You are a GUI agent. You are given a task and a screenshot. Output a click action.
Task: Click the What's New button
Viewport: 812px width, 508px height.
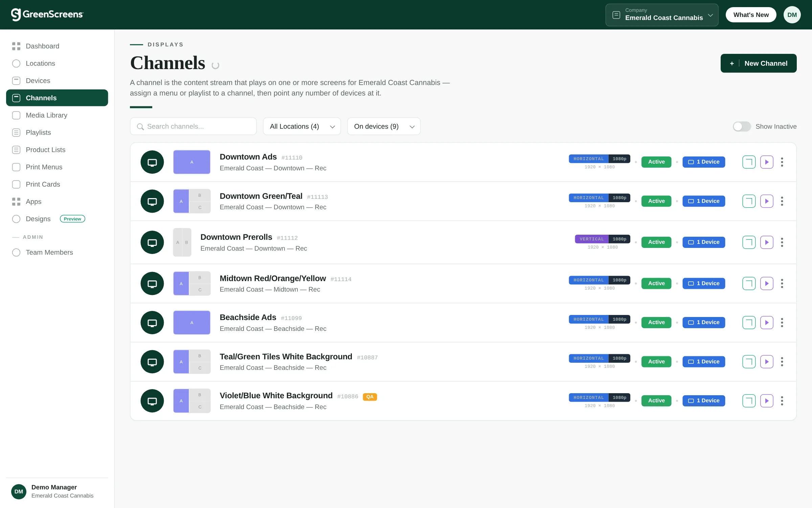pyautogui.click(x=751, y=15)
